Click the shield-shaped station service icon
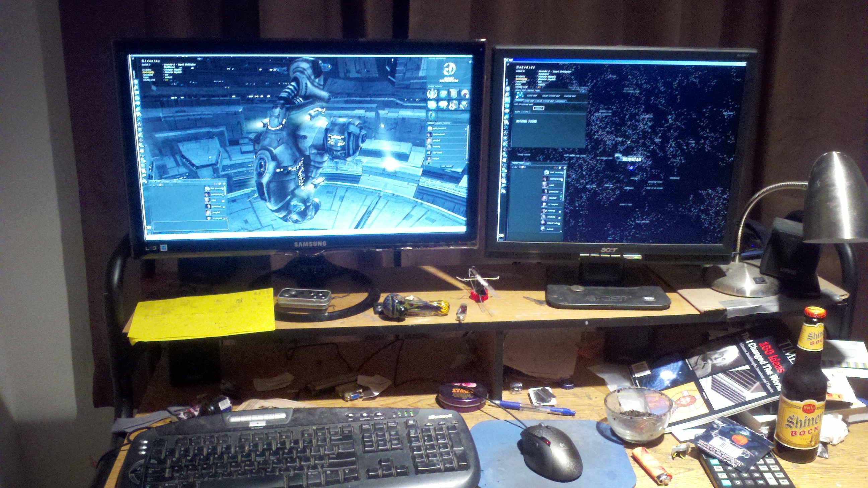Image resolution: width=868 pixels, height=488 pixels. pyautogui.click(x=454, y=94)
